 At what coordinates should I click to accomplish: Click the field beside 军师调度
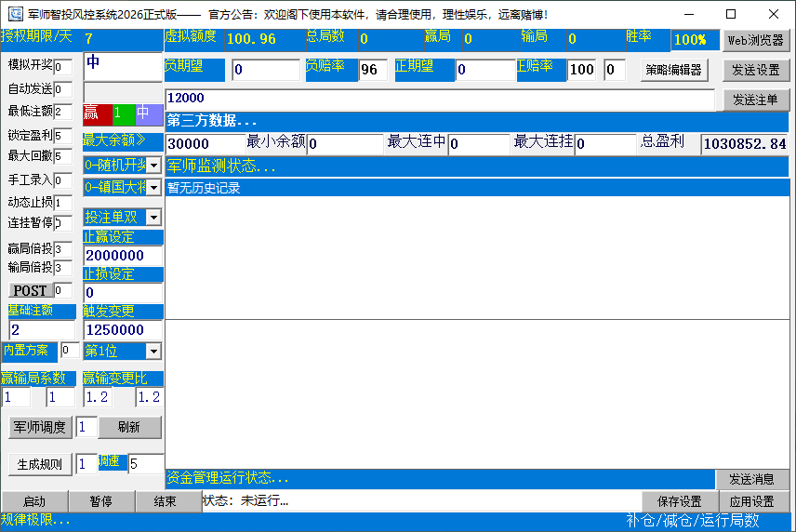[x=86, y=427]
